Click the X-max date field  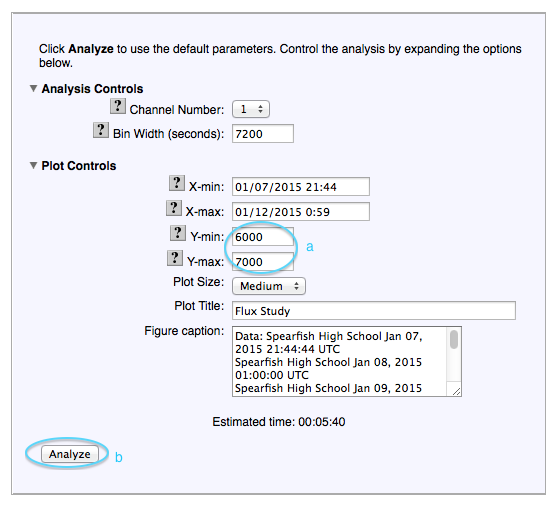(x=301, y=211)
